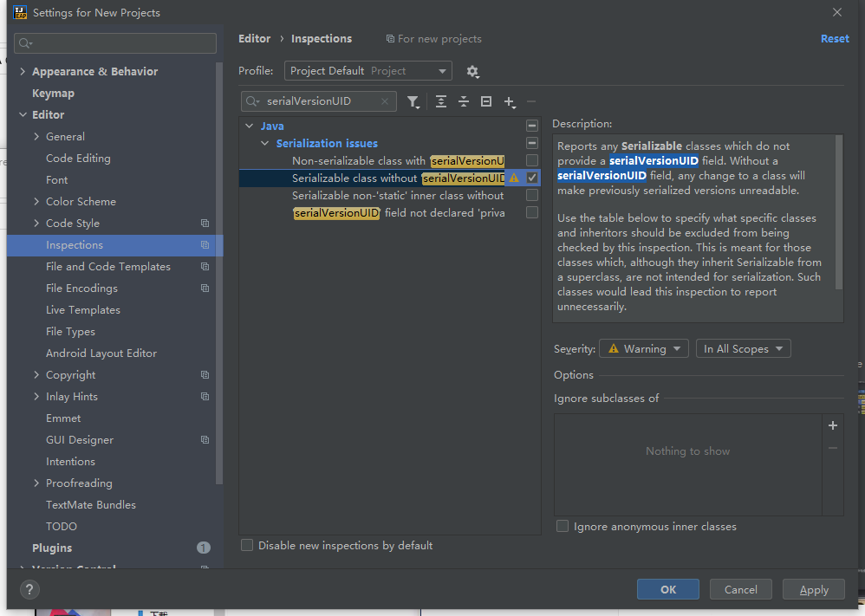Open the Keymap settings page
This screenshot has width=865, height=616.
coord(53,94)
